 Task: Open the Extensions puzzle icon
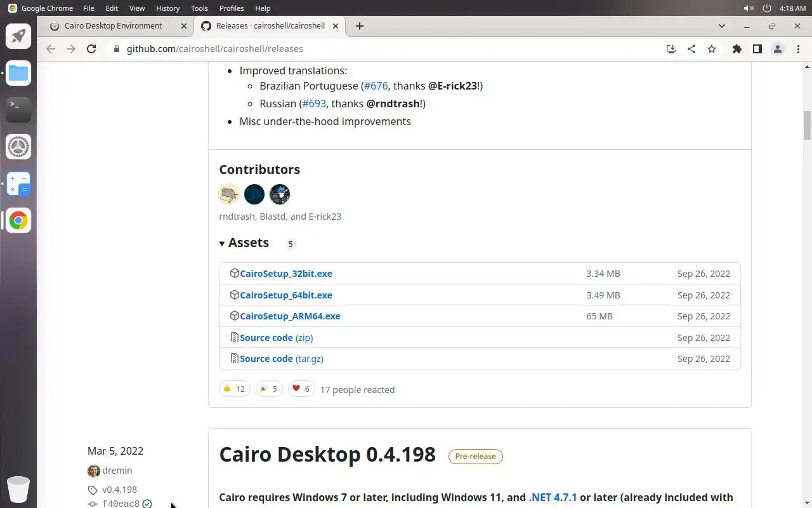pos(737,49)
